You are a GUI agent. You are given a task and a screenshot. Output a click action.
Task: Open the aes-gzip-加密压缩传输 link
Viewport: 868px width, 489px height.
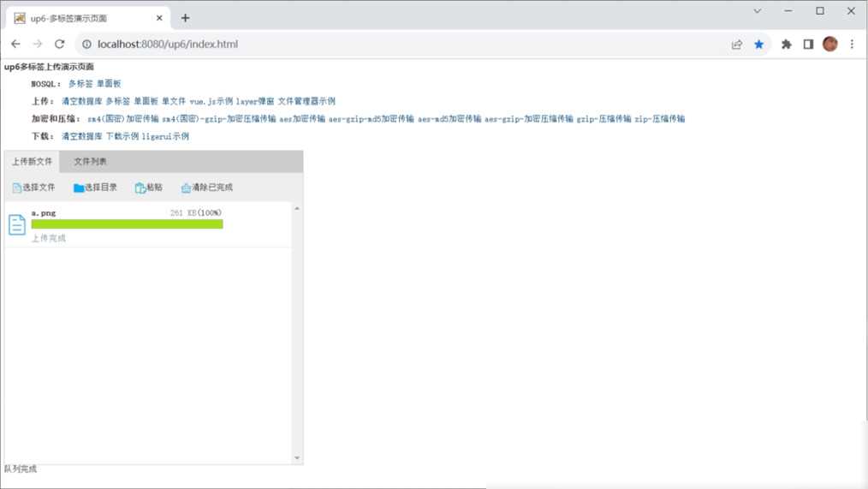point(529,118)
